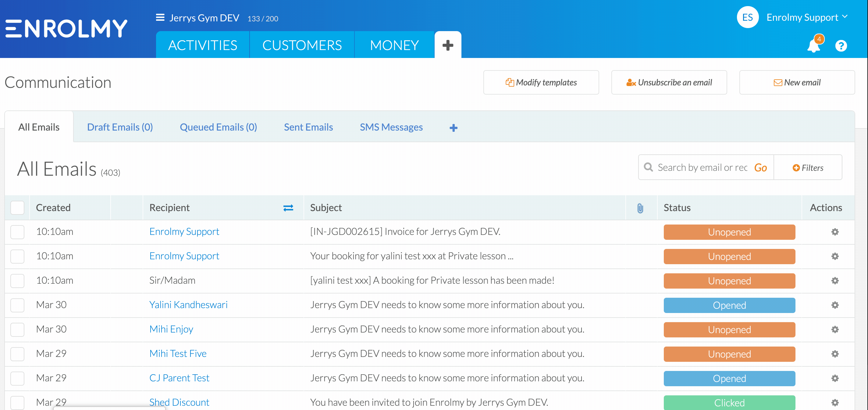Screen dimensions: 868x410
Task: Swap recipient display with the arrows icon
Action: coord(288,208)
